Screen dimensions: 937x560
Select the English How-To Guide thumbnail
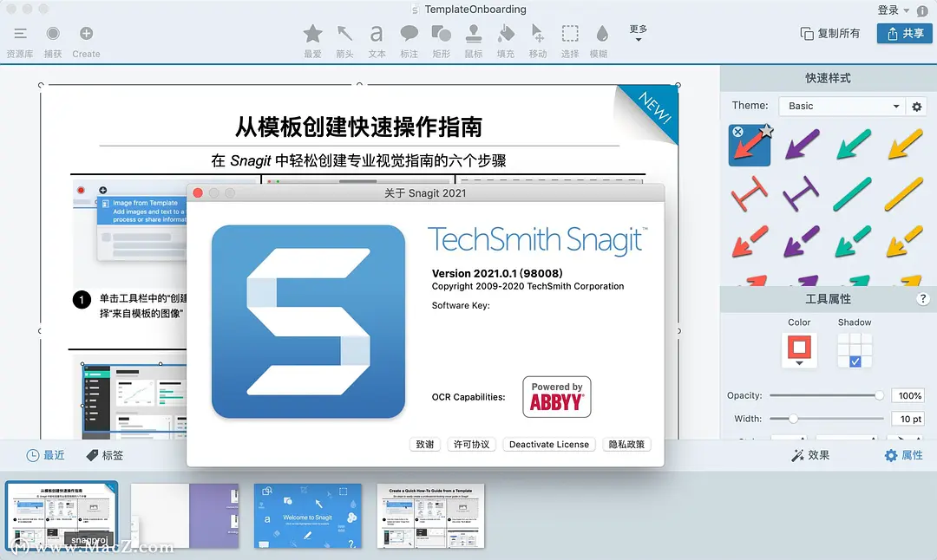click(x=430, y=516)
